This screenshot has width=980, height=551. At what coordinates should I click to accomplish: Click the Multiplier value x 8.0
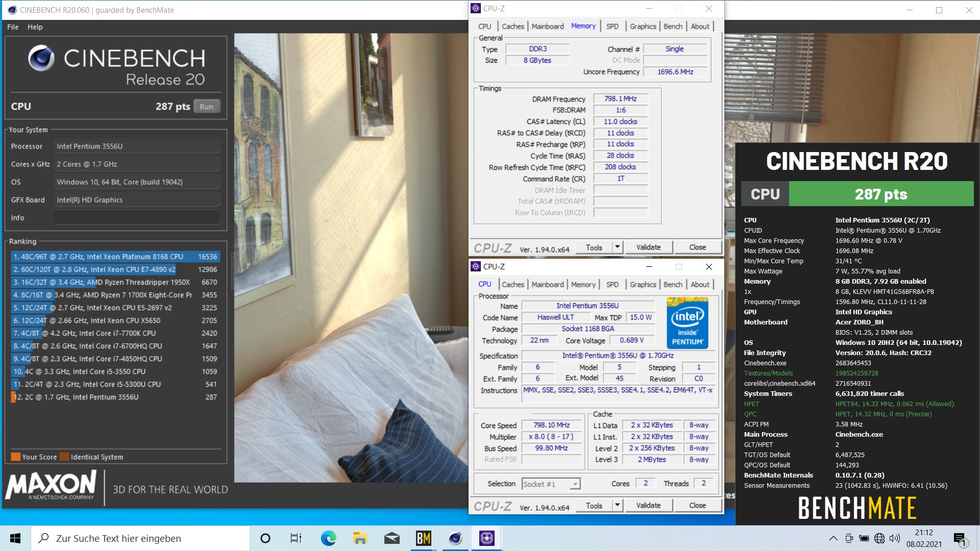pyautogui.click(x=551, y=437)
